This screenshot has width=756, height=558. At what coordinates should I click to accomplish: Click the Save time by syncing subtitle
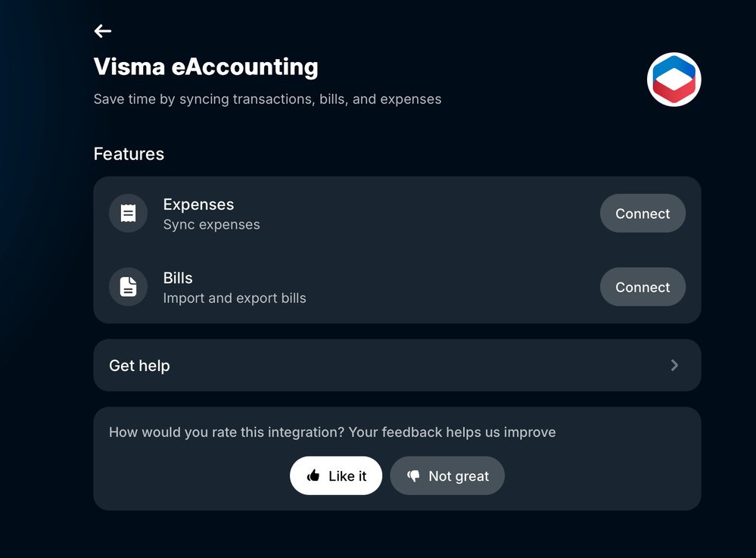tap(267, 99)
